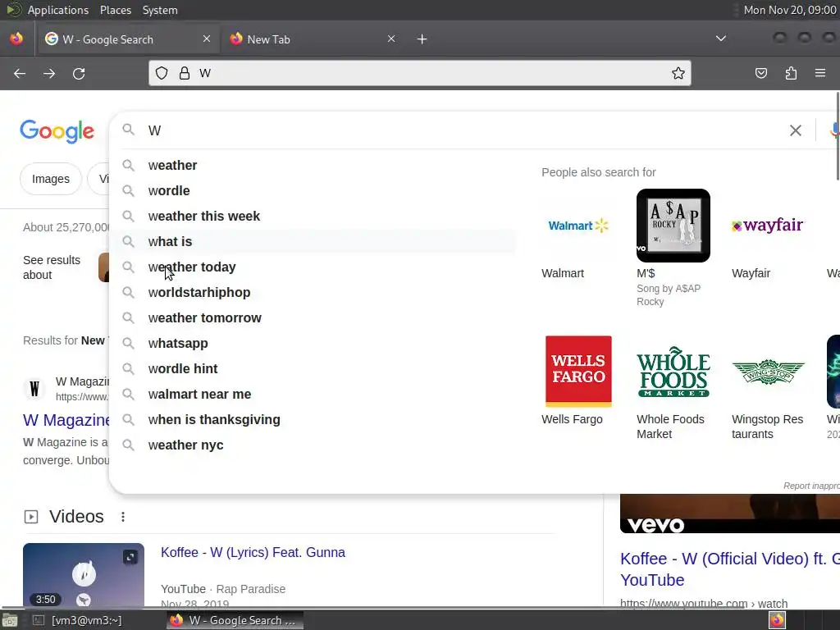
Task: Open the Applications menu
Action: 58,10
